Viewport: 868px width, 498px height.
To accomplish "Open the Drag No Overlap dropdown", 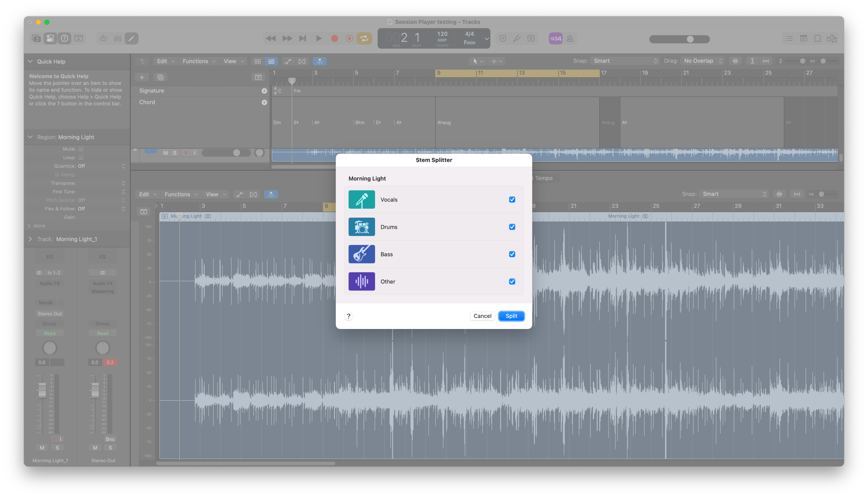I will [x=702, y=61].
